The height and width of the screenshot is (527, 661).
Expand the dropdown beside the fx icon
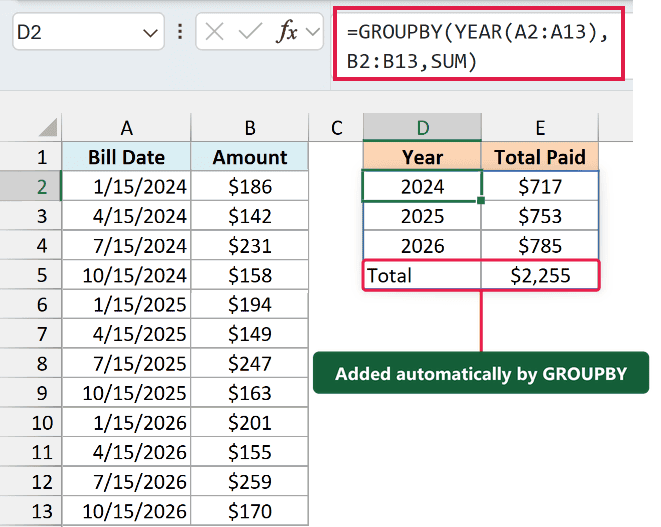312,32
